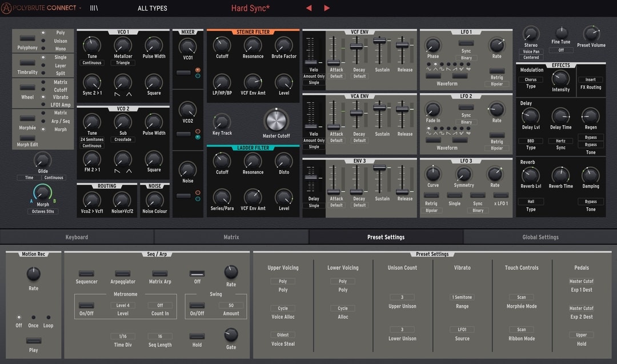
Task: Click the Seq Length value field showing 16
Action: pyautogui.click(x=160, y=337)
